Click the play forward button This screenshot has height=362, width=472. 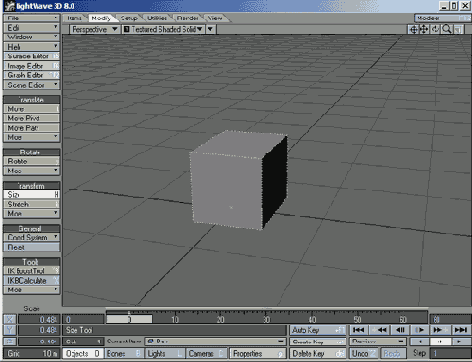[x=419, y=330]
